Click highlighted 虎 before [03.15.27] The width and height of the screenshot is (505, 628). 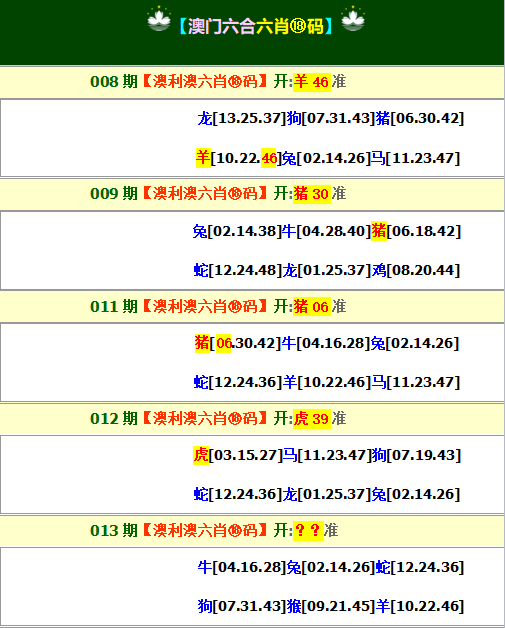click(x=201, y=455)
